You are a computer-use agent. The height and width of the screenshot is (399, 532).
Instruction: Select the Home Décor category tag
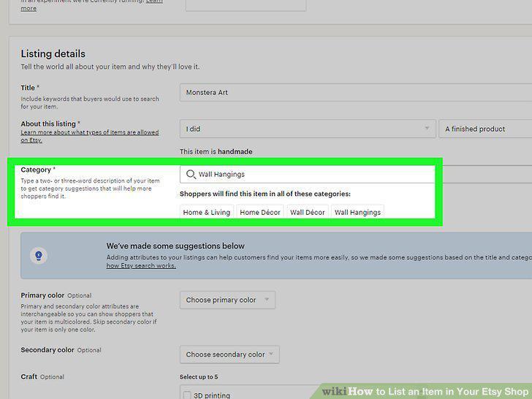(x=260, y=212)
